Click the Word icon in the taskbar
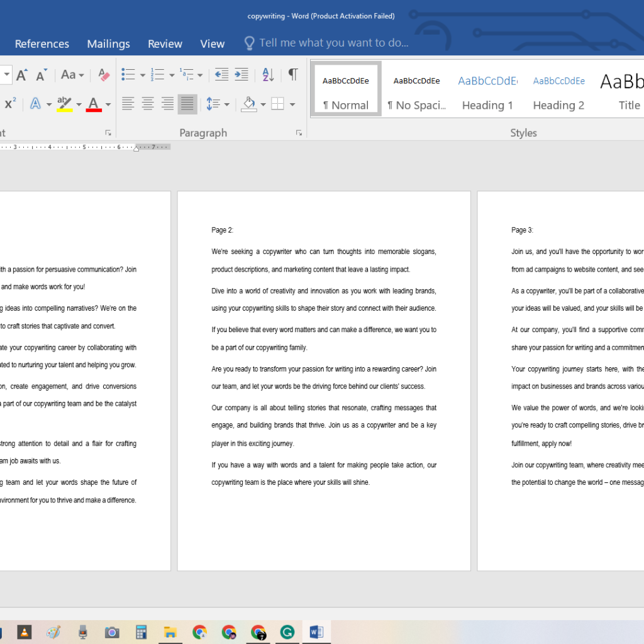Viewport: 644px width, 644px height. tap(316, 632)
